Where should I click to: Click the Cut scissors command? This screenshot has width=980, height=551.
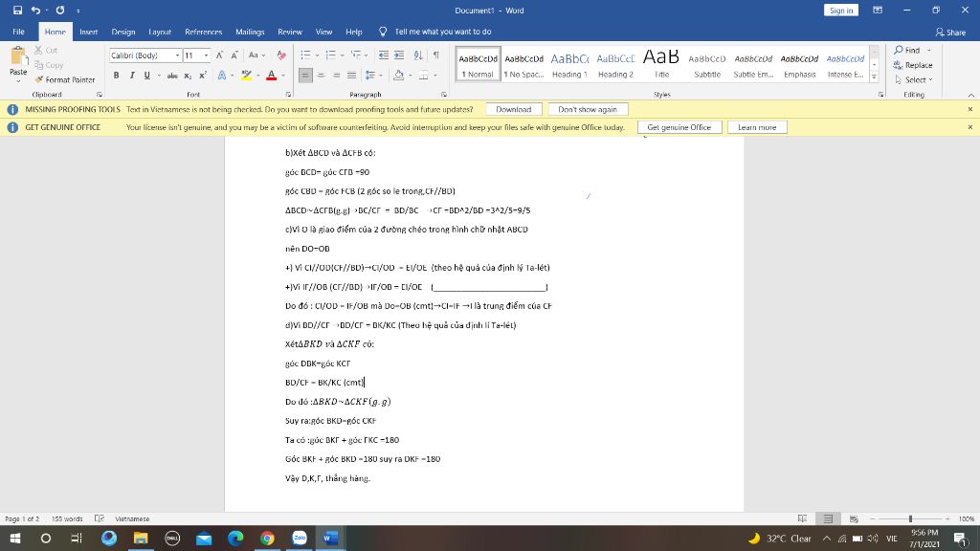pyautogui.click(x=46, y=50)
